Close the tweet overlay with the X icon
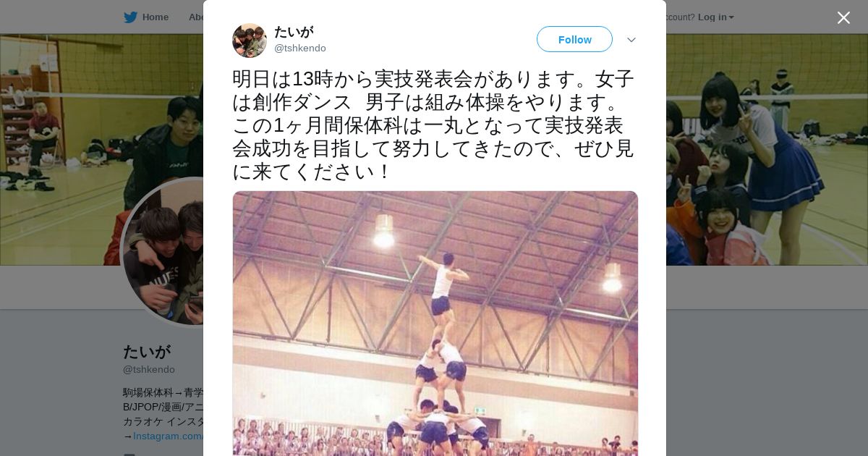This screenshot has width=868, height=456. click(843, 17)
